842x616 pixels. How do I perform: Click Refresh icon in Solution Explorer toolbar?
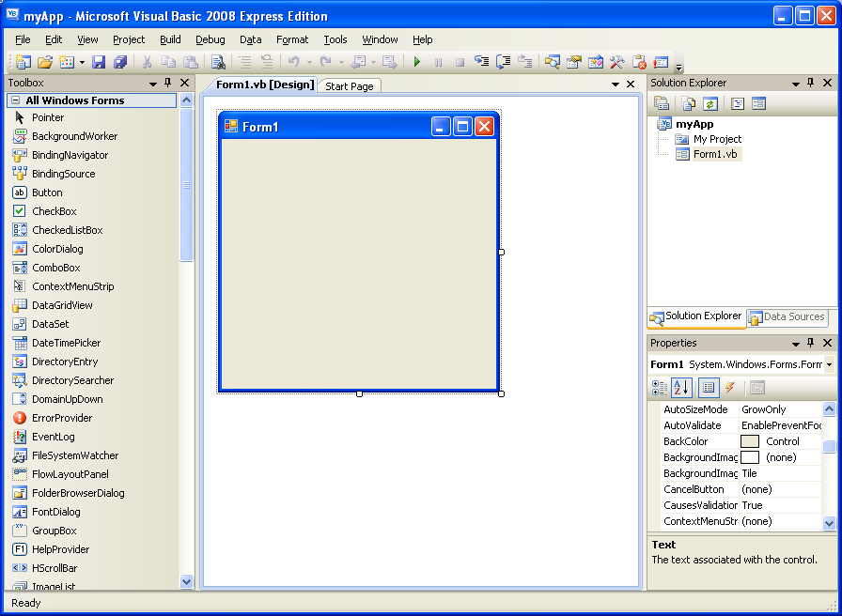click(709, 103)
